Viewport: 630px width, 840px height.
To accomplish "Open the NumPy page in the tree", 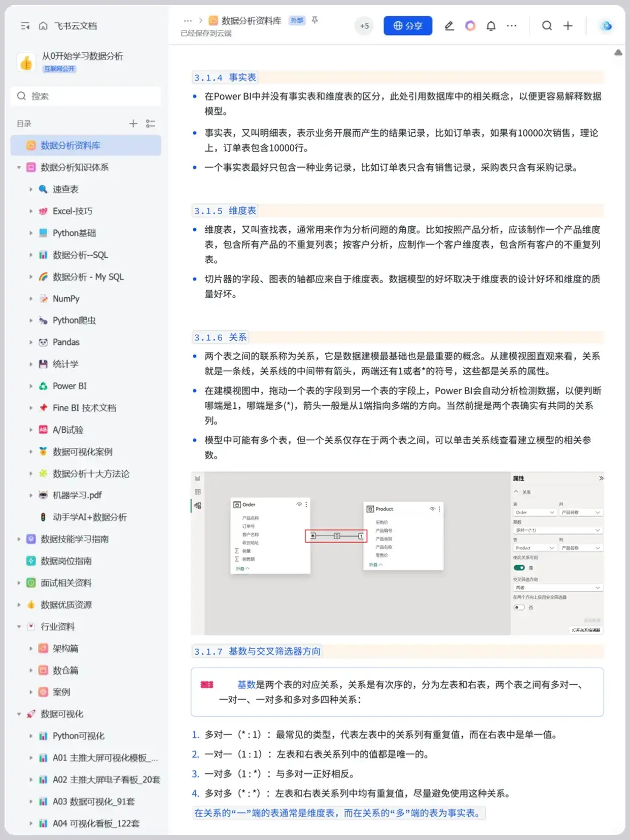I will [x=66, y=299].
